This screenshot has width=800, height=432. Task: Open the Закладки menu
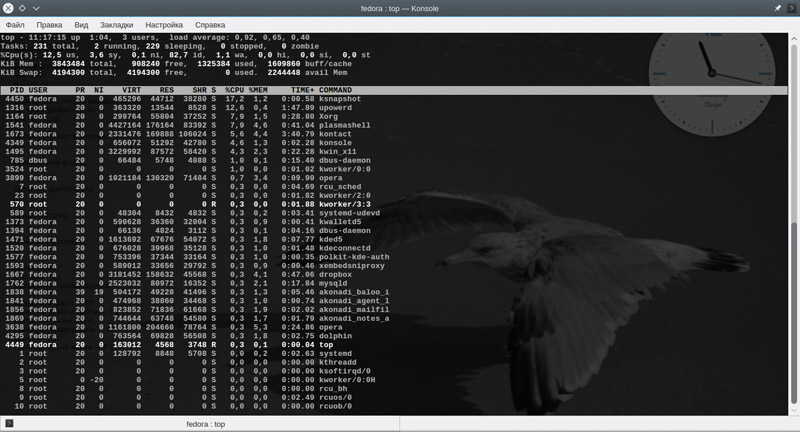[x=116, y=24]
